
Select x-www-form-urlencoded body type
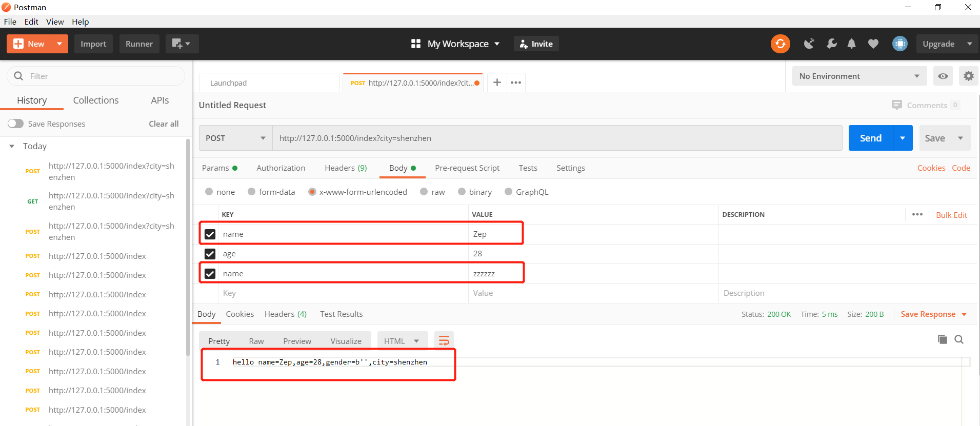[312, 192]
